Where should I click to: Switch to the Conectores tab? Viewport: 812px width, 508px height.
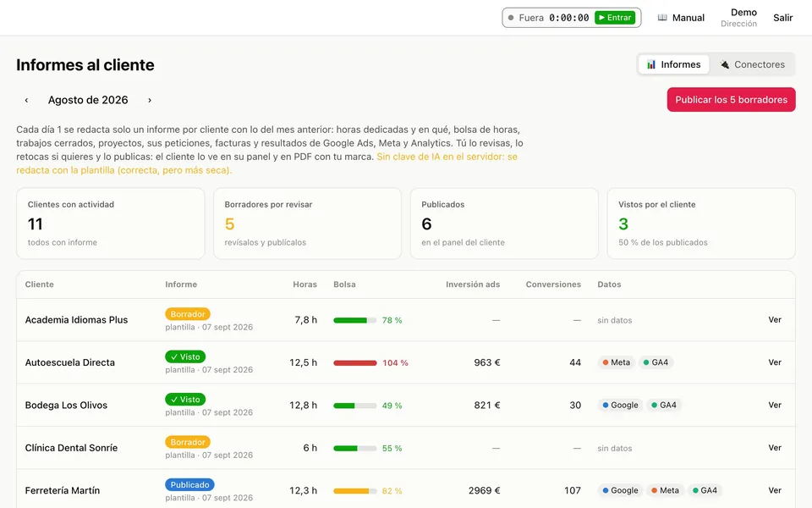(x=752, y=64)
